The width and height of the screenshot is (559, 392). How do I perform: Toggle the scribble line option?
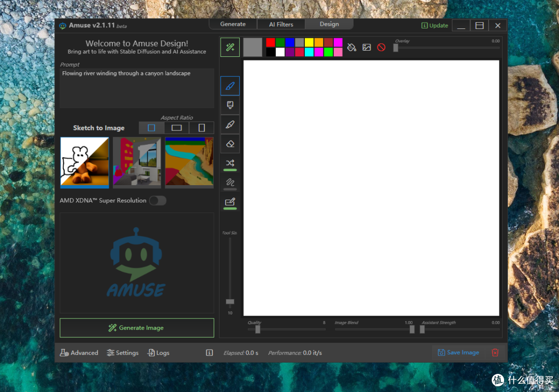(230, 183)
